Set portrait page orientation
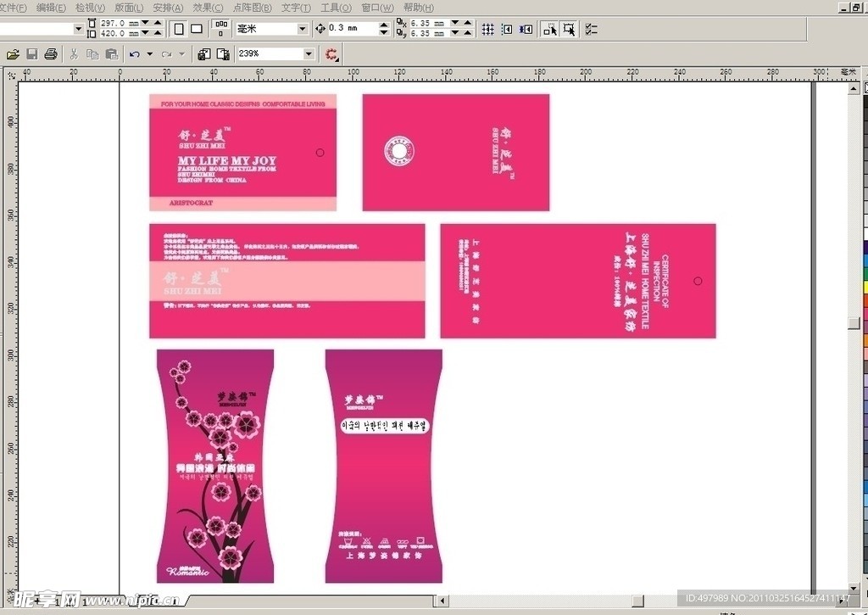This screenshot has width=868, height=615. click(179, 29)
